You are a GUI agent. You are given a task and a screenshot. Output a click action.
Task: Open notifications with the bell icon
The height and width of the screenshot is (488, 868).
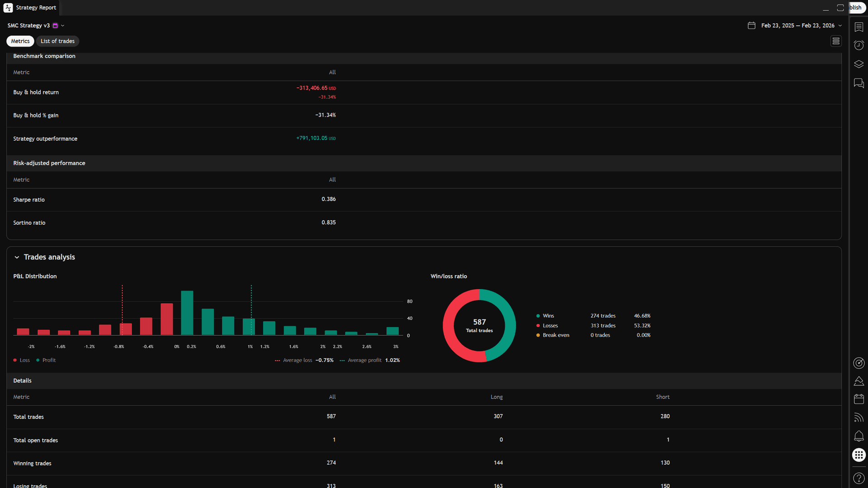point(859,436)
